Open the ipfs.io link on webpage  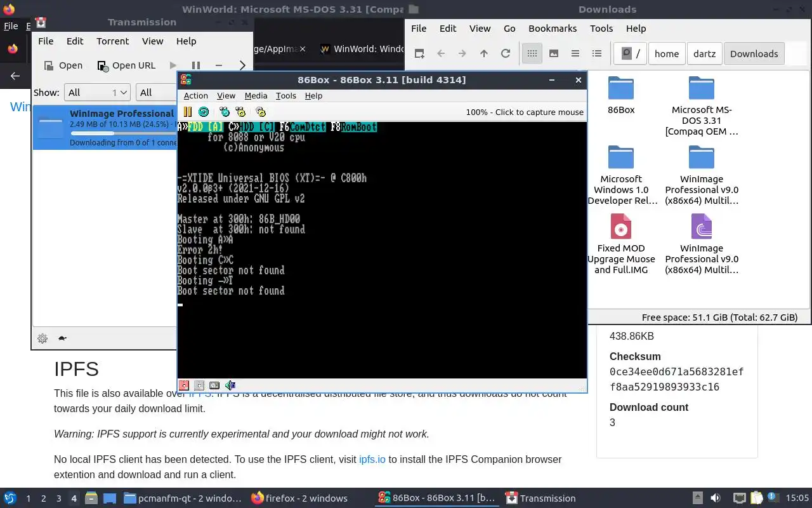point(372,459)
